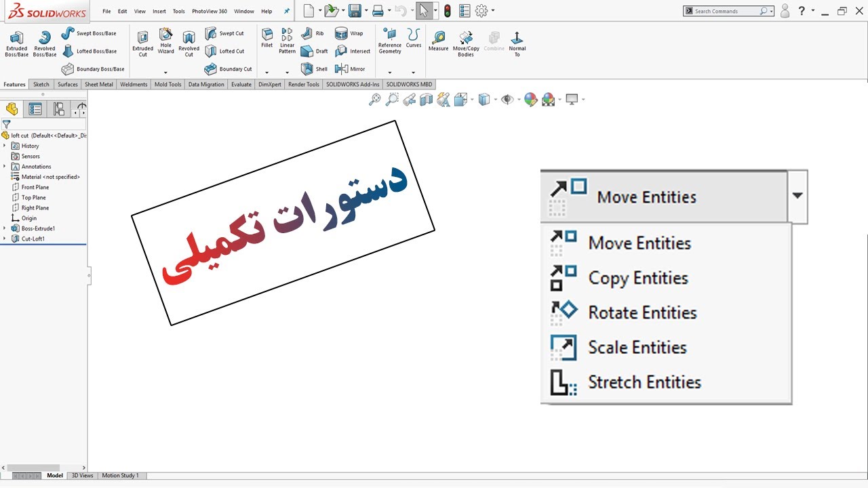Viewport: 868px width, 488px height.
Task: Select the Extruded Cut tool
Action: click(142, 43)
